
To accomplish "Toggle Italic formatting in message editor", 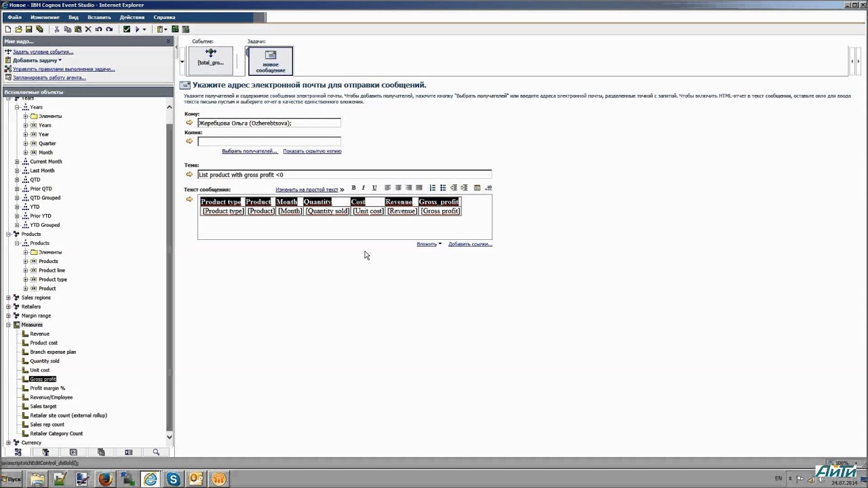I will [x=363, y=188].
